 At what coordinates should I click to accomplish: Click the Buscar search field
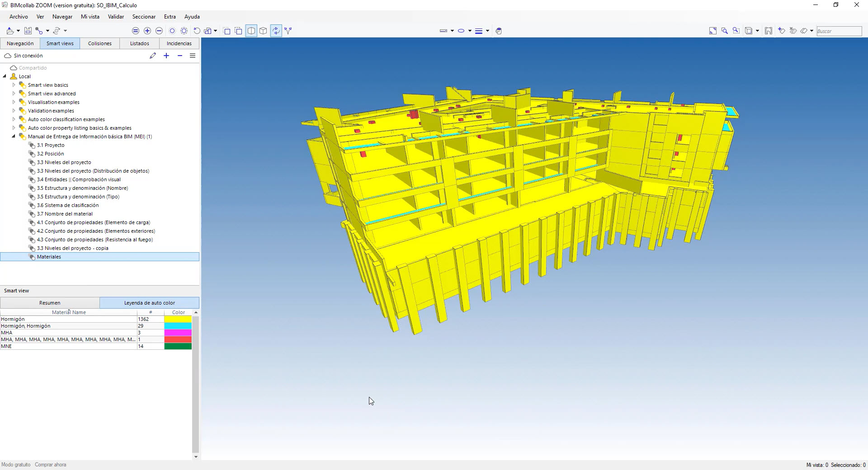point(839,31)
